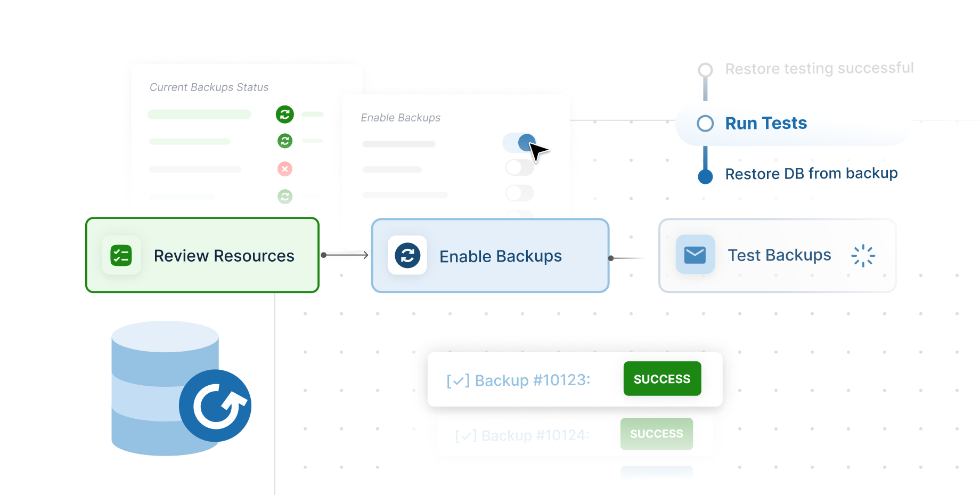Viewport: 980px width, 495px height.
Task: Click the arrow connector after Review Resources
Action: 345,255
